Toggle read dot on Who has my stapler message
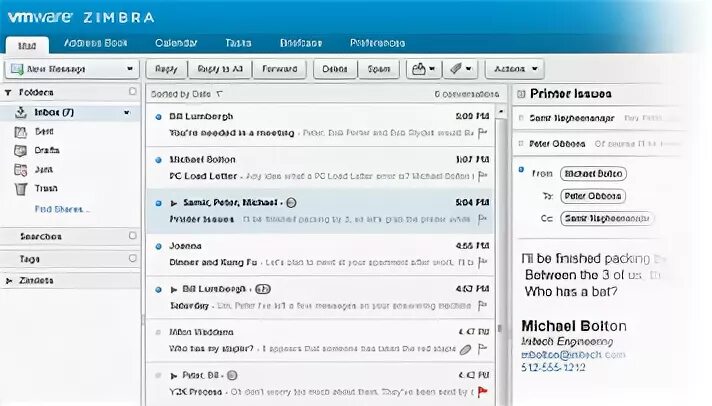712x406 pixels. pos(158,332)
